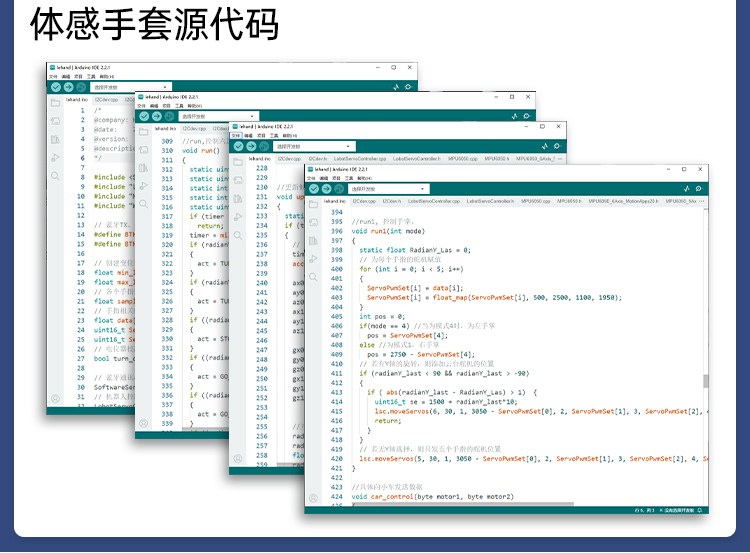Open the board selector in the back window
Screen dimensions: 750x553
pos(131,87)
